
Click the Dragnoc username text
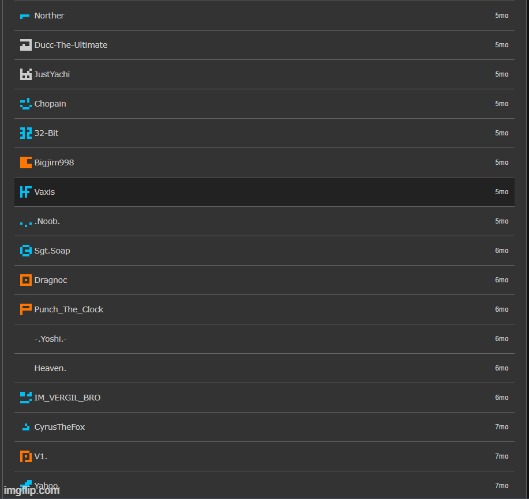[x=51, y=280]
